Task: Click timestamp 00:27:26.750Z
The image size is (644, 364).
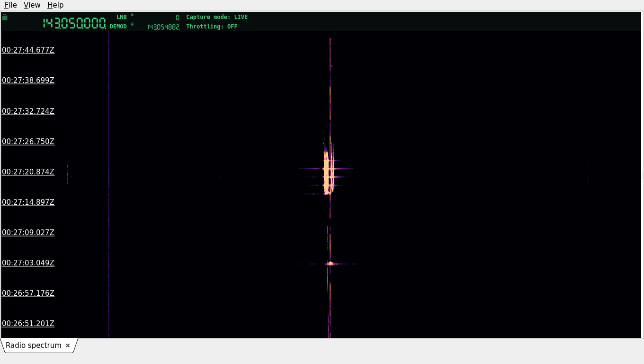Action: [x=28, y=142]
